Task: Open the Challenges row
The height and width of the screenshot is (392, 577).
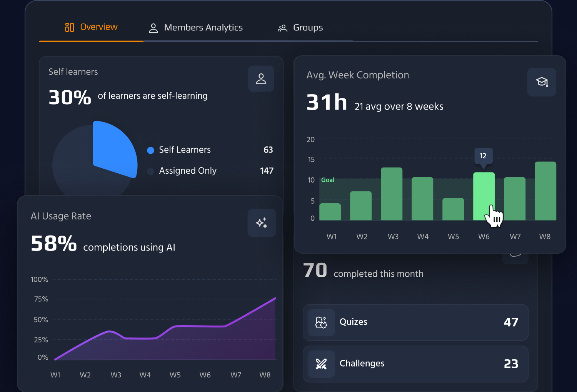Action: coord(415,364)
